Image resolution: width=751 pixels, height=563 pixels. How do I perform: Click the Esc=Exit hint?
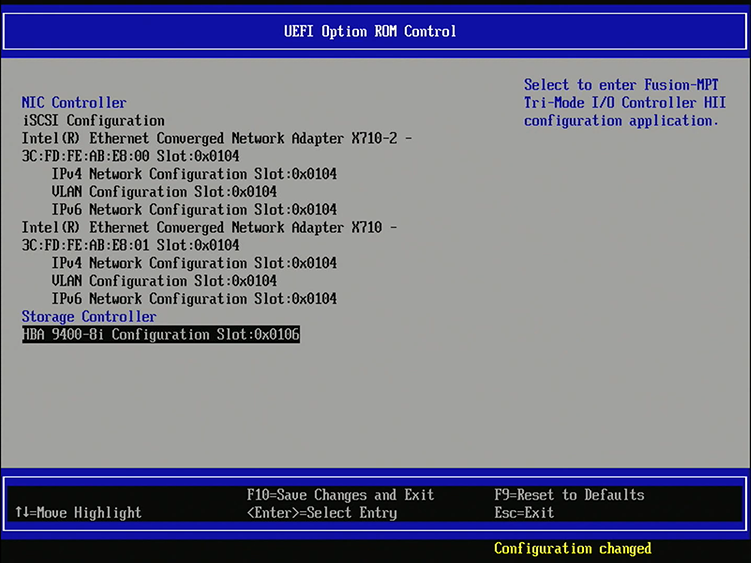pos(524,513)
